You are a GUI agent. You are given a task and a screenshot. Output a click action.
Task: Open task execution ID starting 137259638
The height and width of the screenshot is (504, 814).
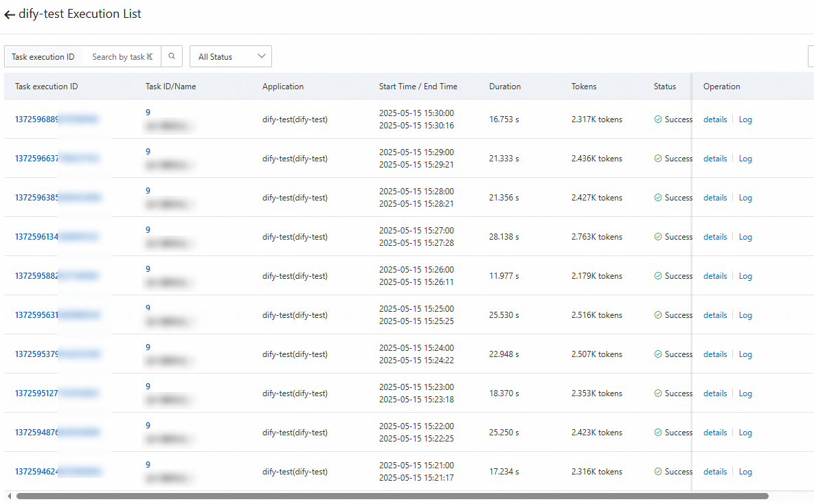[x=57, y=198]
